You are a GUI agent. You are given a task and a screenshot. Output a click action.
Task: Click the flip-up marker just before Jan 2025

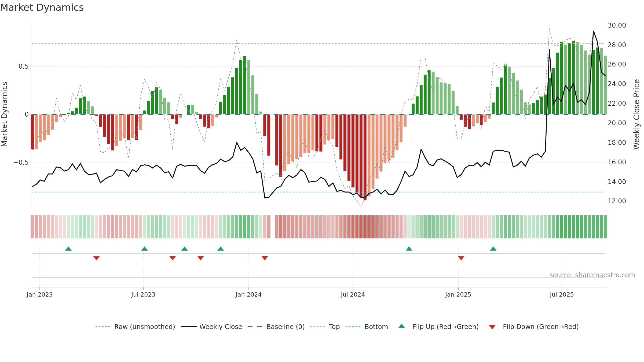pos(409,249)
